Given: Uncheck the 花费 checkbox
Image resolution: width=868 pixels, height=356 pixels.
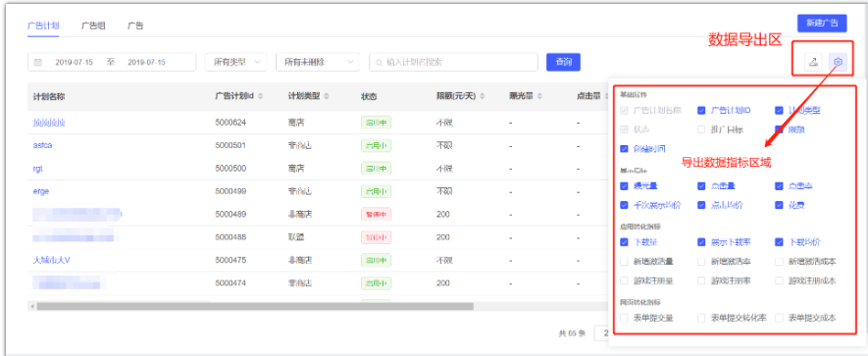Looking at the screenshot, I should tap(779, 205).
